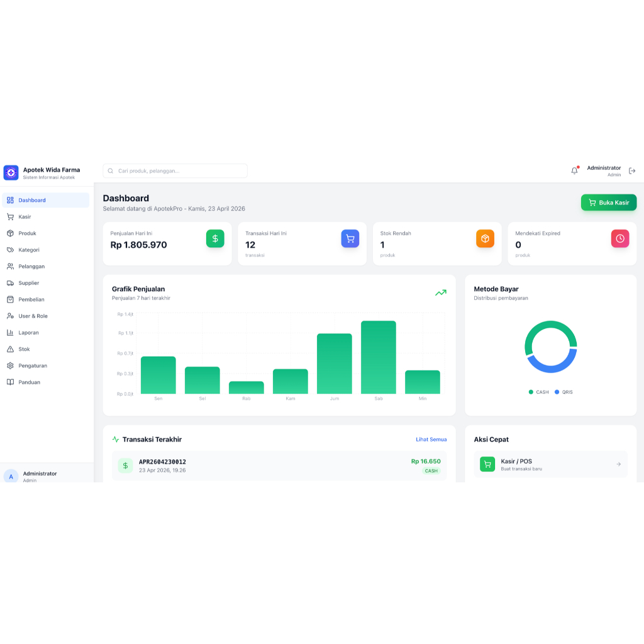Open Panduan guide in sidebar
This screenshot has width=644, height=644.
point(45,382)
